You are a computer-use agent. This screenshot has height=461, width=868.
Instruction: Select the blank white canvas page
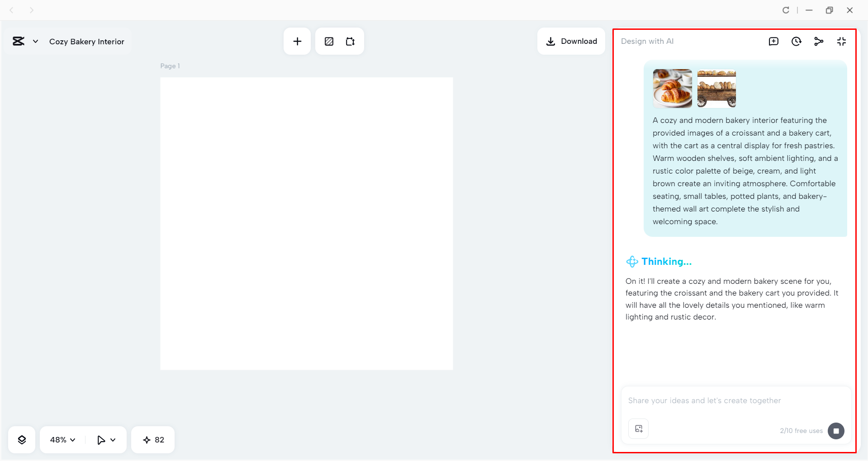click(306, 224)
